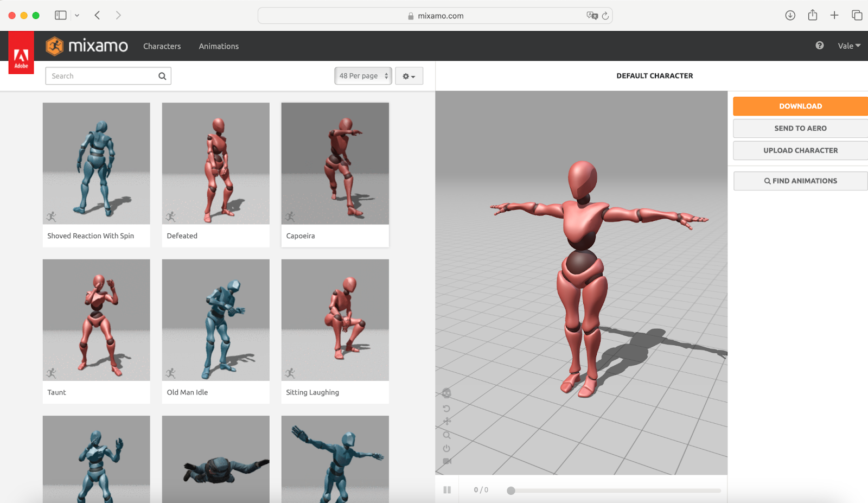
Task: Select Shoved Reaction With Spin thumbnail
Action: coord(97,163)
